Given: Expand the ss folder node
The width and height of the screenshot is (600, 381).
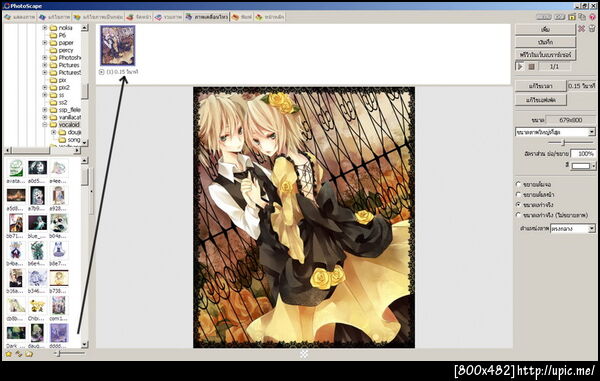Looking at the screenshot, I should (x=45, y=95).
